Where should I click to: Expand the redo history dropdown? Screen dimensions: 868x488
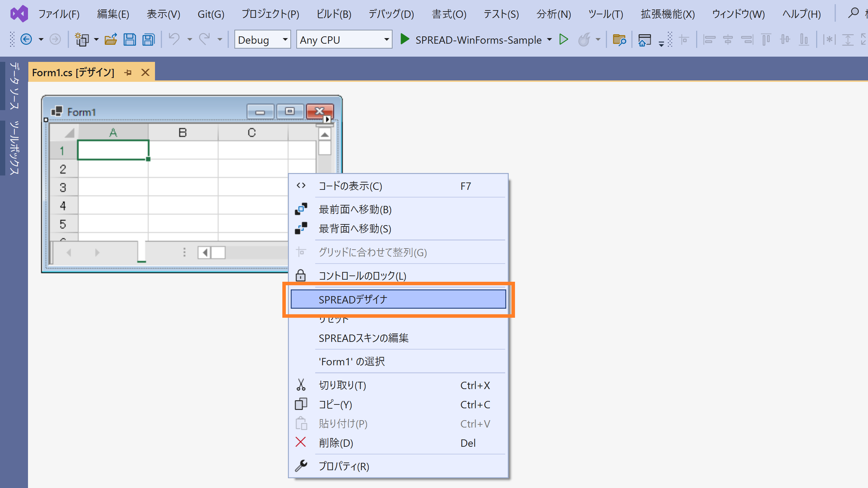[220, 40]
